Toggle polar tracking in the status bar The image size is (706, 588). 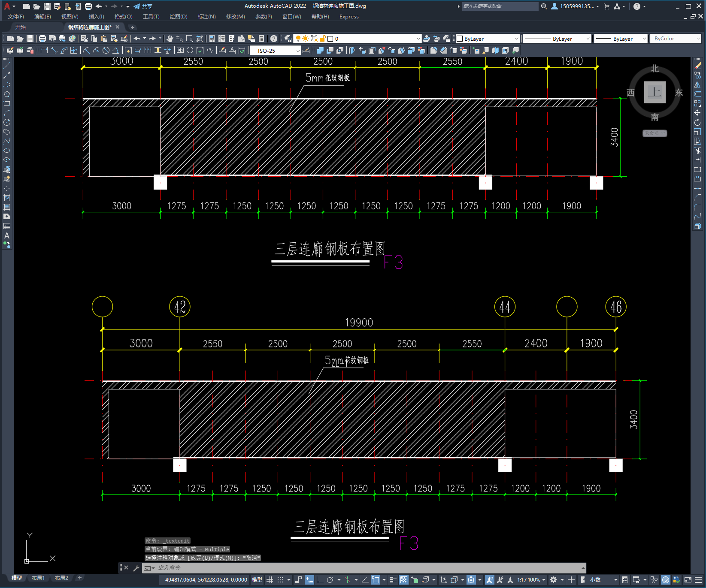click(x=330, y=580)
